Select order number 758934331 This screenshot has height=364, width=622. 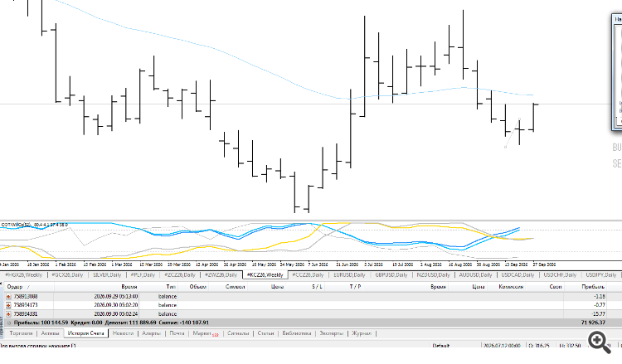point(26,313)
